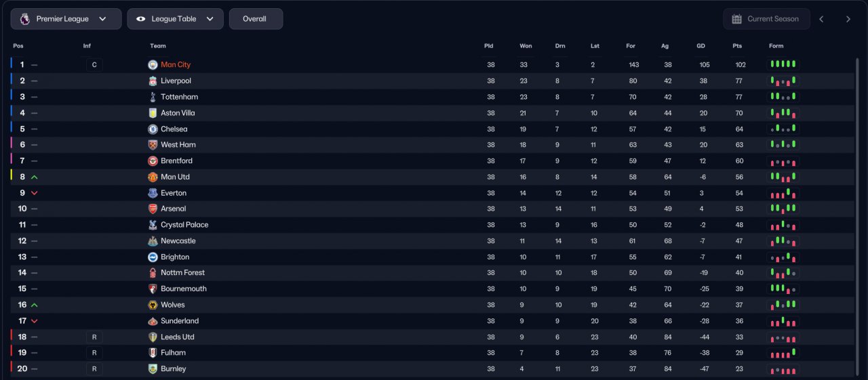Open the Premier League competition dropdown

tap(66, 19)
